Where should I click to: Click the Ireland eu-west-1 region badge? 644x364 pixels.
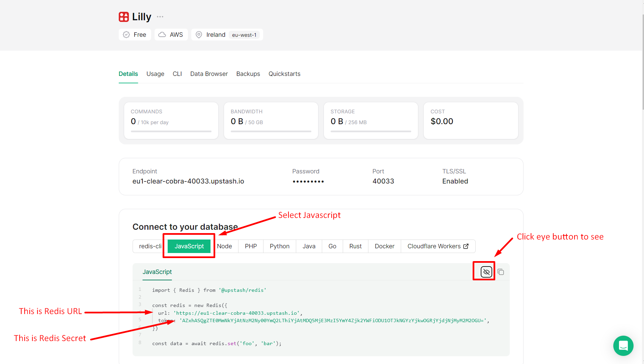pos(227,35)
